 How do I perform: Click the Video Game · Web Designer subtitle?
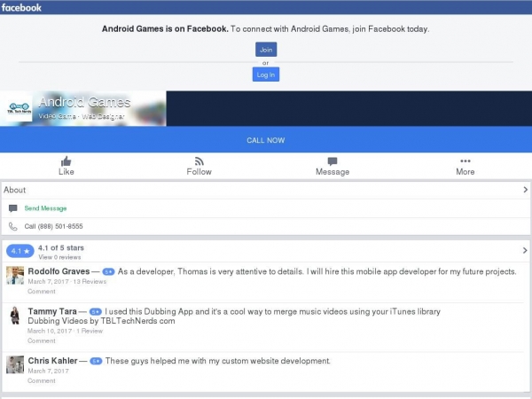pos(82,116)
